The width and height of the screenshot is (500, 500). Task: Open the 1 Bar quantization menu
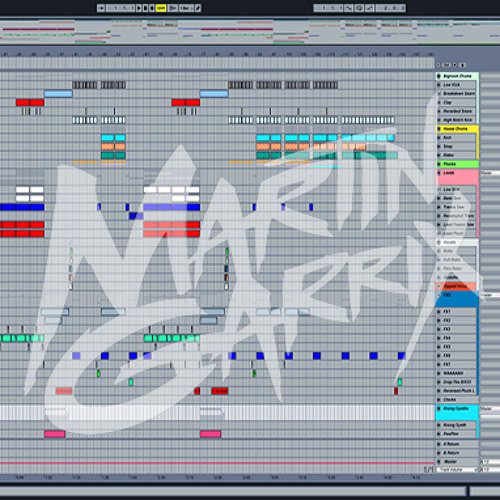(x=186, y=8)
